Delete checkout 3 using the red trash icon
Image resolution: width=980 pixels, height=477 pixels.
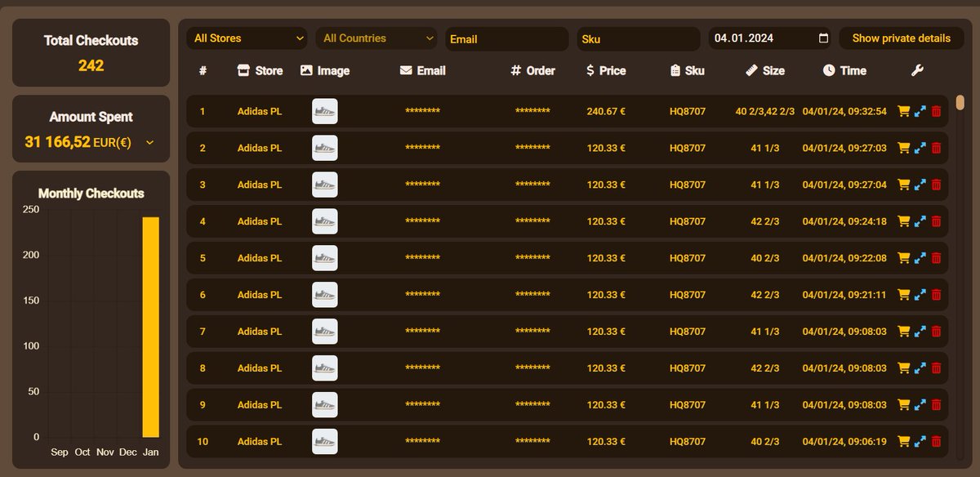click(936, 185)
